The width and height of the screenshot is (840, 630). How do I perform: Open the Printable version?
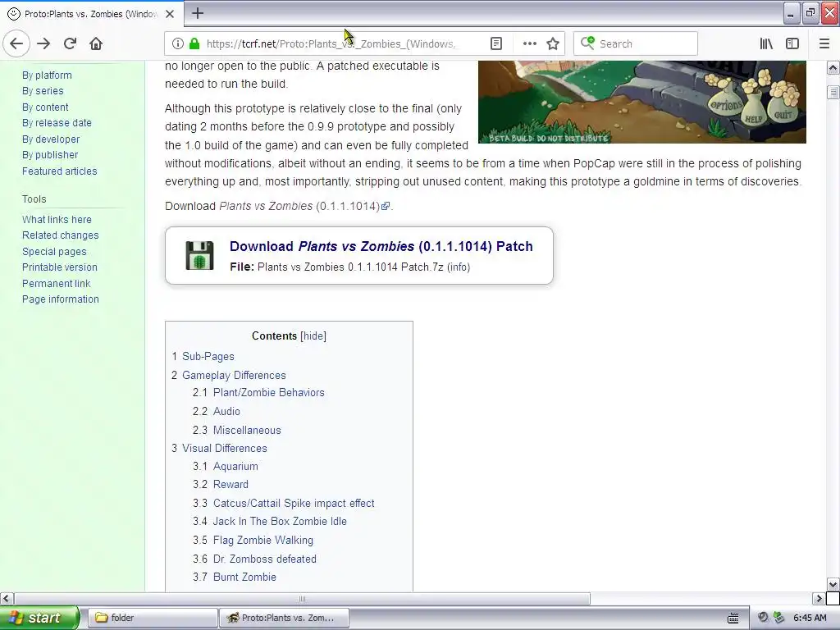click(59, 267)
